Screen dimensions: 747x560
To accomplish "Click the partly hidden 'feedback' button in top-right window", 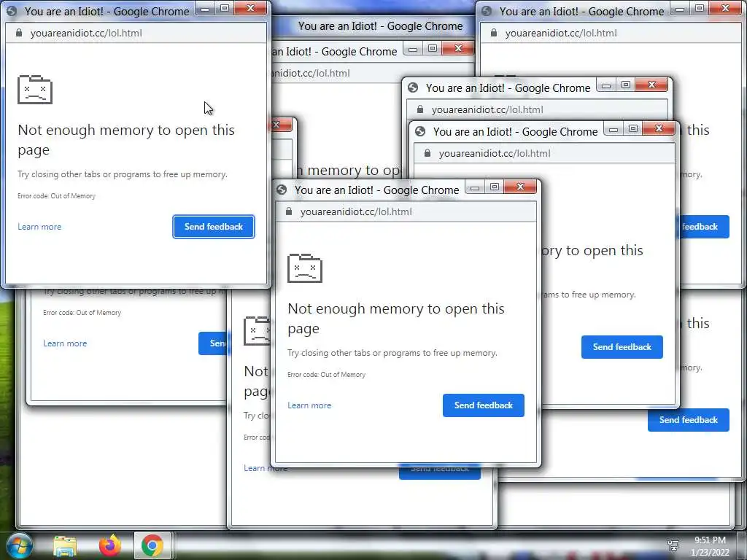I will pos(704,227).
